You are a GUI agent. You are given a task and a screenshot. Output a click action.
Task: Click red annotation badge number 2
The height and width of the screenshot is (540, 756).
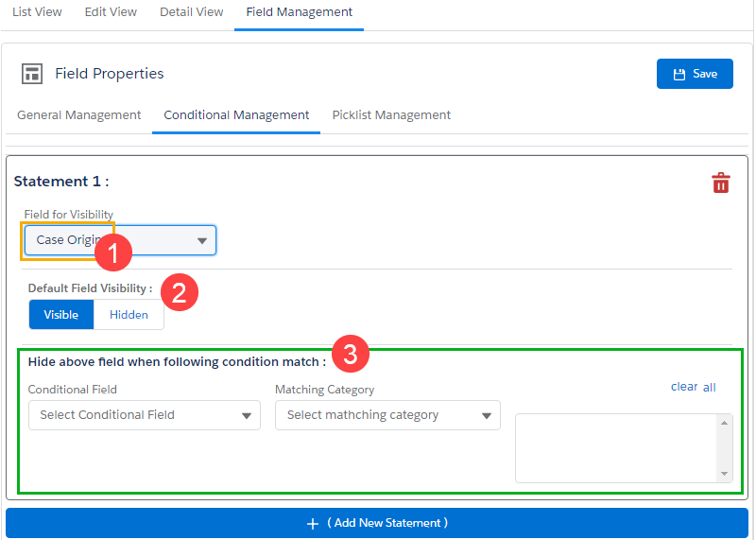180,290
